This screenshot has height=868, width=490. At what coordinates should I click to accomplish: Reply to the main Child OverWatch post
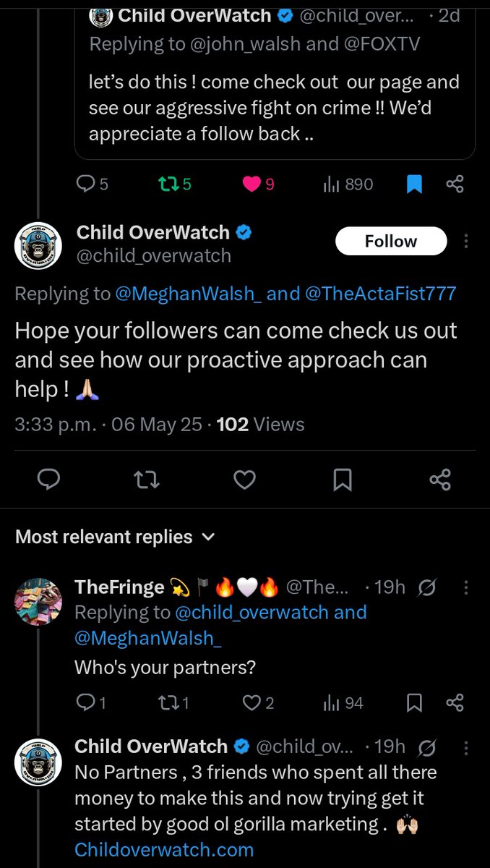click(x=48, y=480)
